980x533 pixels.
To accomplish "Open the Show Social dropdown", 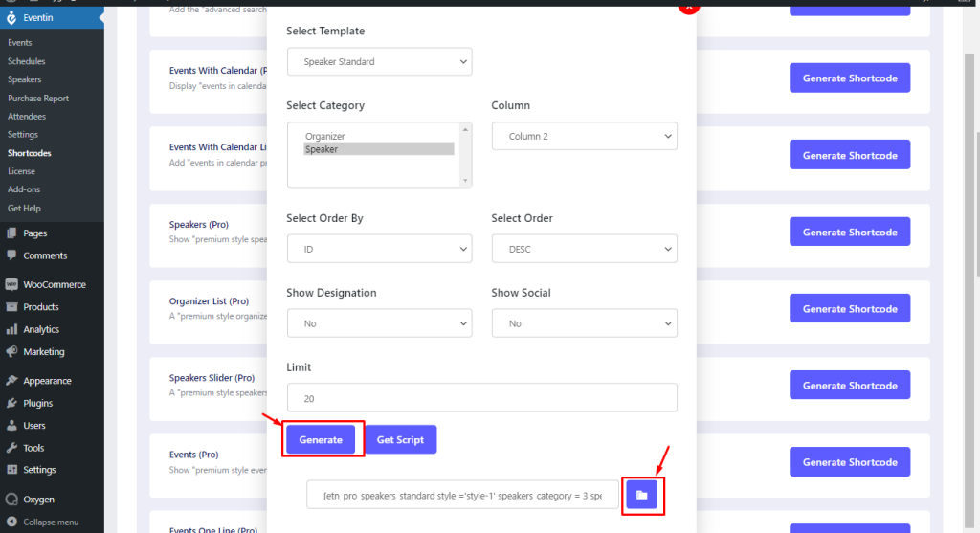I will point(585,323).
